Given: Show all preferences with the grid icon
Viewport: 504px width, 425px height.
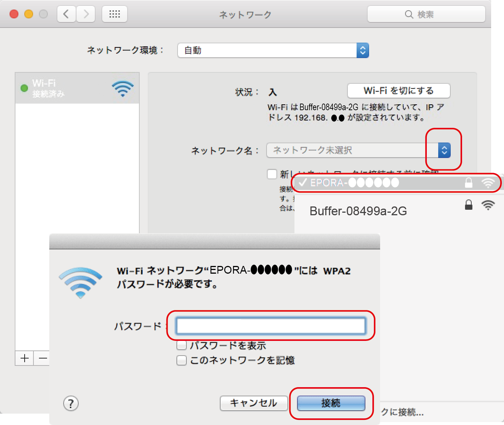Looking at the screenshot, I should (x=115, y=14).
